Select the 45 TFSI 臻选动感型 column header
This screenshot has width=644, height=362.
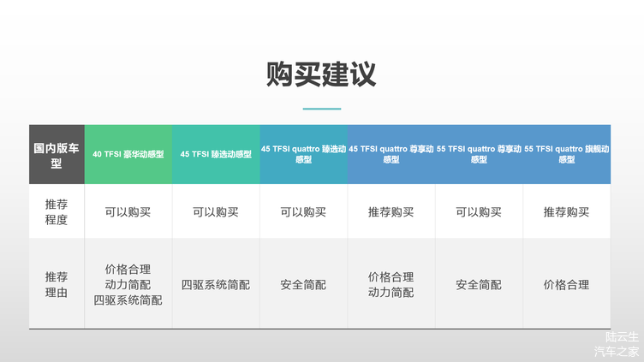[x=216, y=154]
